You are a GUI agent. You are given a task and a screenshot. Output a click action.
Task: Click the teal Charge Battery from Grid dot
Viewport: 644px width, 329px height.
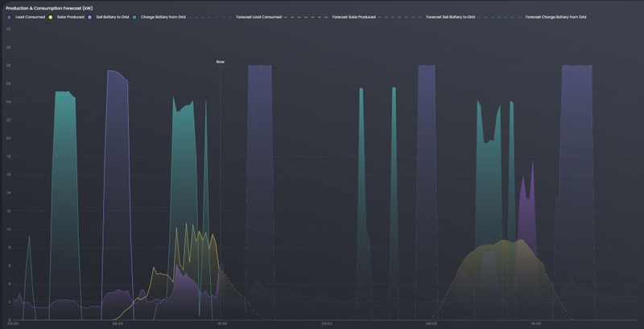pos(134,17)
